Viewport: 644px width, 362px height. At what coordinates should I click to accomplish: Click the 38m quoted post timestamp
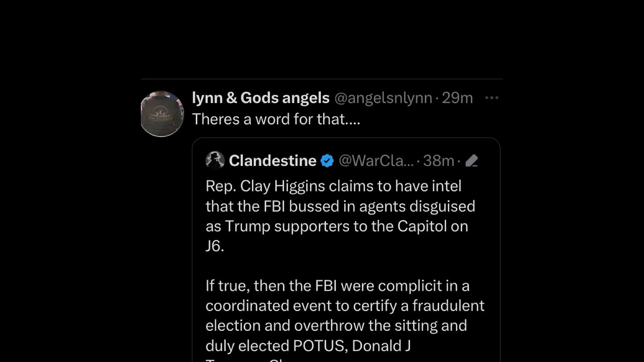[439, 161]
